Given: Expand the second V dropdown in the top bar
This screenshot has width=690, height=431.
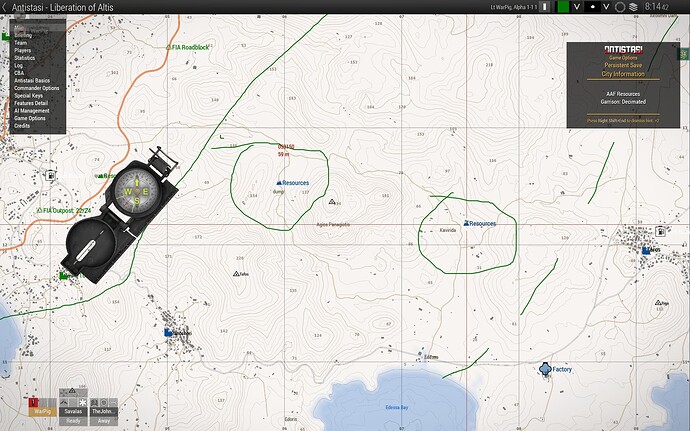Looking at the screenshot, I should 606,7.
